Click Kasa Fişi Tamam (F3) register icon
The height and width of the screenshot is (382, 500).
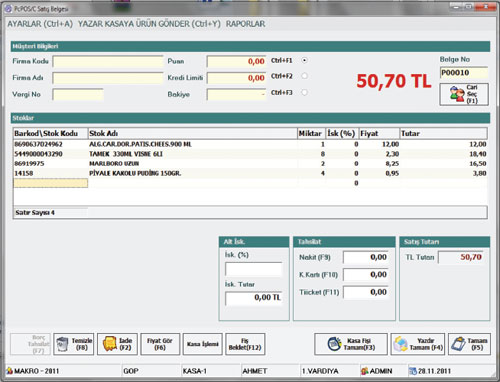[334, 344]
